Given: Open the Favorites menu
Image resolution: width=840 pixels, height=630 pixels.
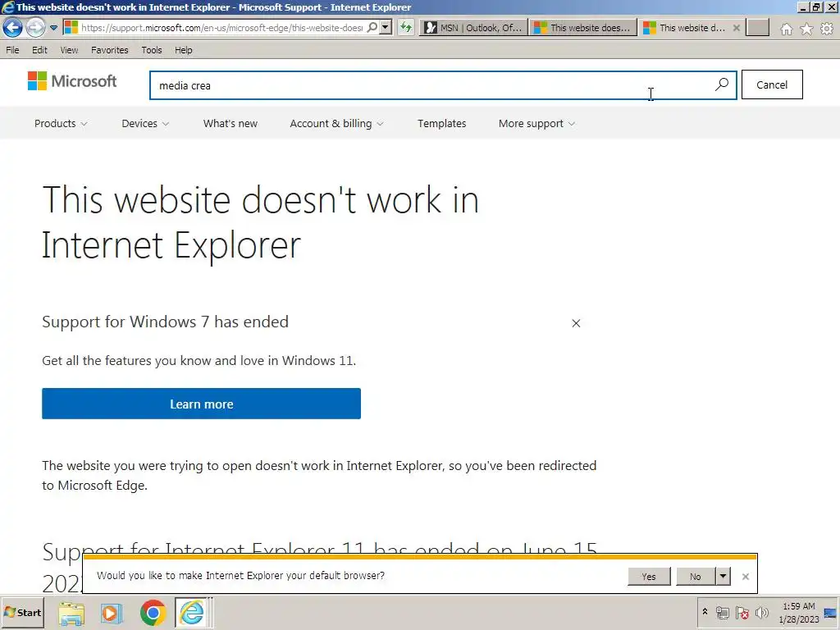Looking at the screenshot, I should [110, 50].
